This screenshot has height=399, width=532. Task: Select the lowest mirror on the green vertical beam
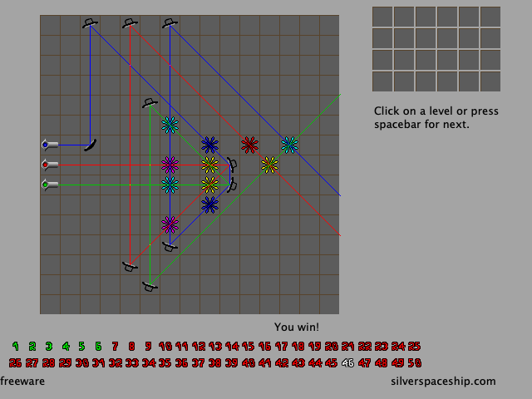pos(150,287)
